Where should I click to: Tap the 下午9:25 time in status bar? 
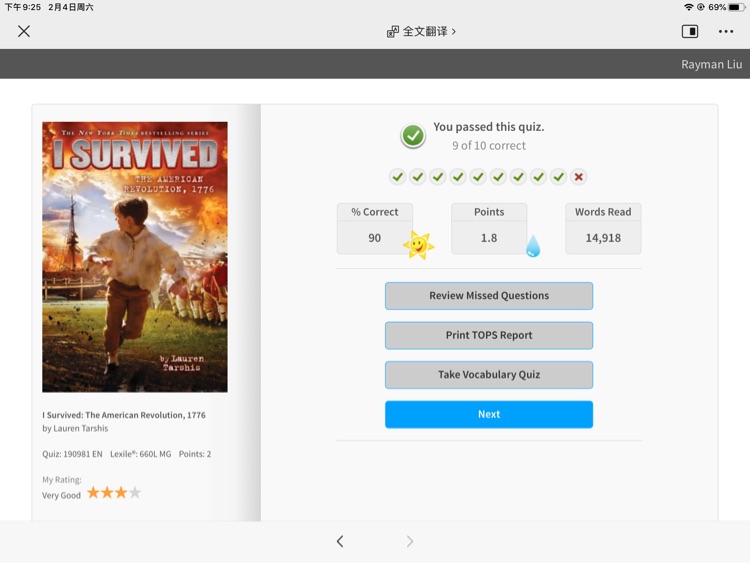22,7
